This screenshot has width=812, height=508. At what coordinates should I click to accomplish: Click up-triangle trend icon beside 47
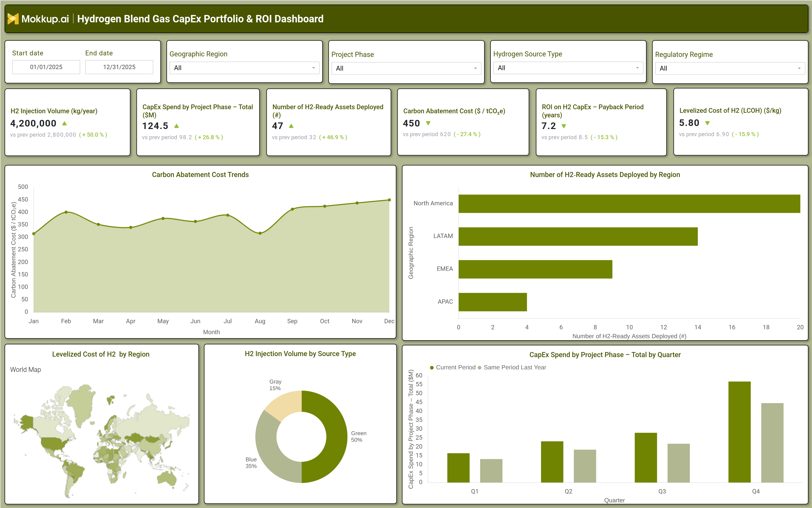291,126
